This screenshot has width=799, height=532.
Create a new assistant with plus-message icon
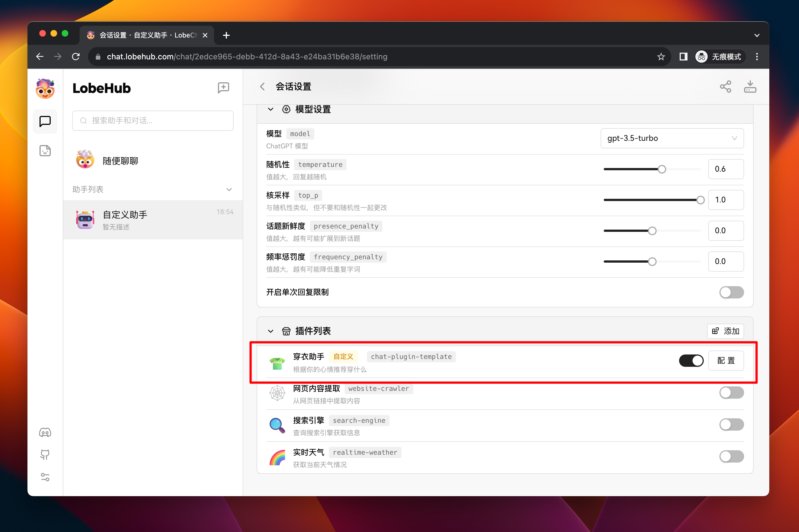point(223,88)
